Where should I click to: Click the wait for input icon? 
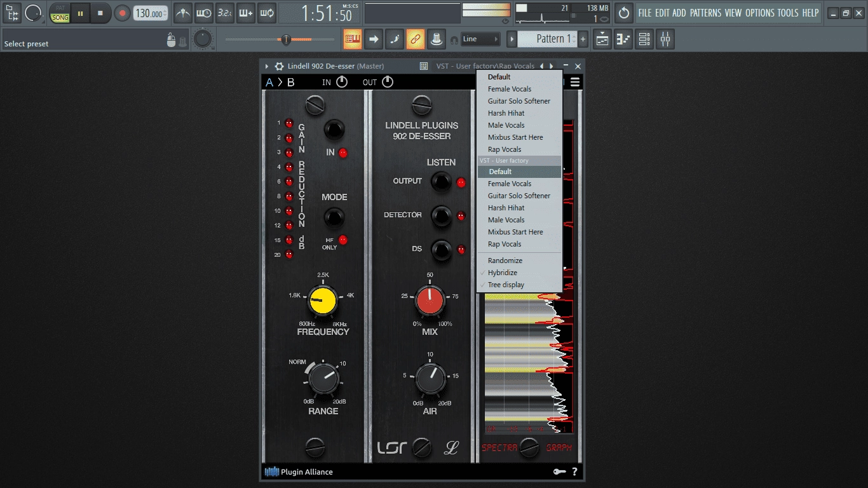204,13
